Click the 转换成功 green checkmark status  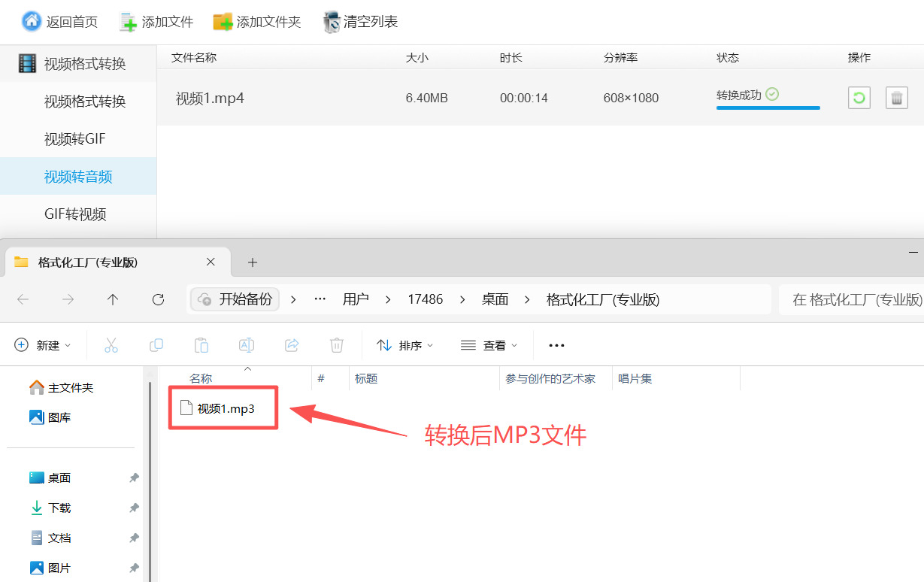tap(772, 94)
